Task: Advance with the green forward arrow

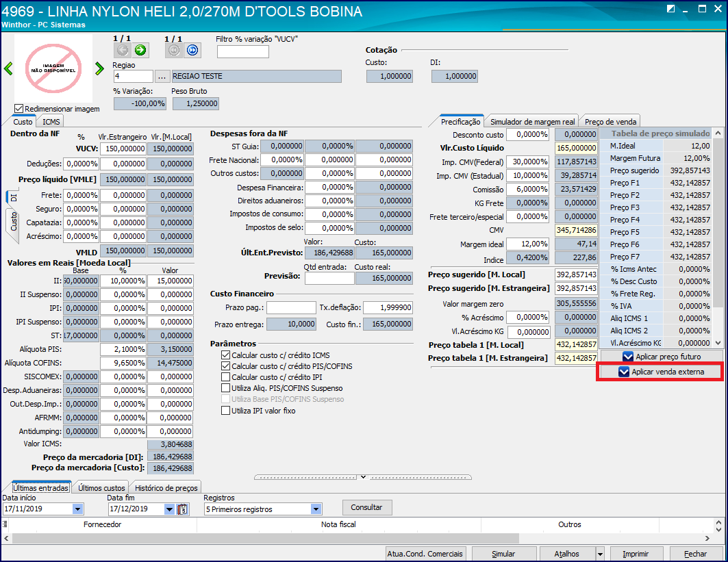Action: [x=140, y=50]
